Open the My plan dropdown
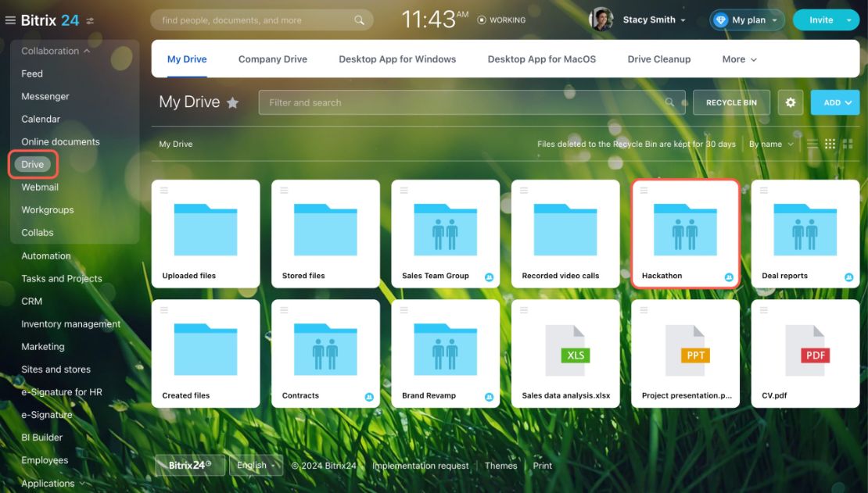868x493 pixels. pos(747,20)
